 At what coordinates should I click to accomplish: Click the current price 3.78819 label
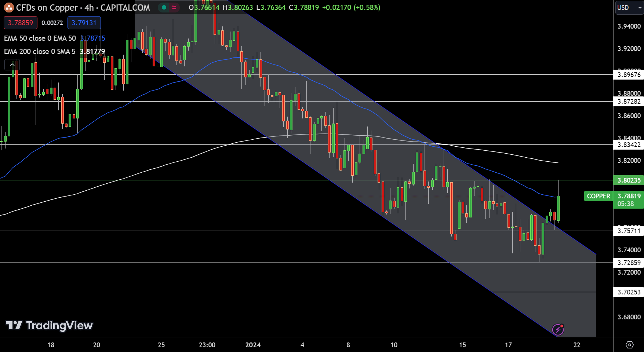629,196
